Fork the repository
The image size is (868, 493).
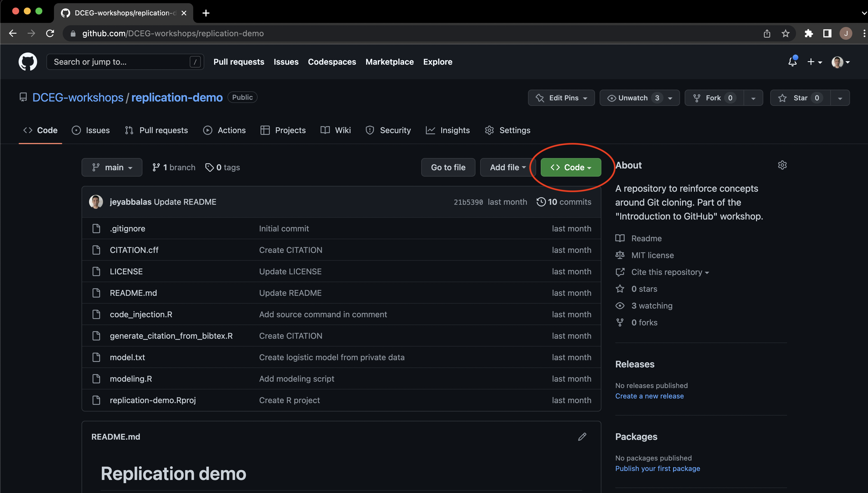[x=714, y=98]
